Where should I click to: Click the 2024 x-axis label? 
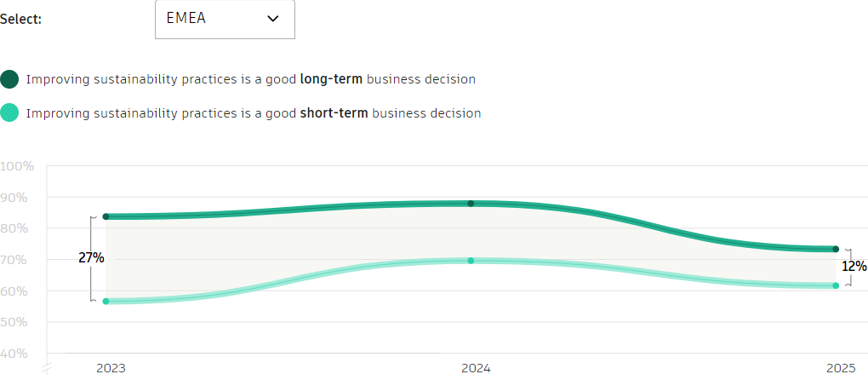[476, 368]
